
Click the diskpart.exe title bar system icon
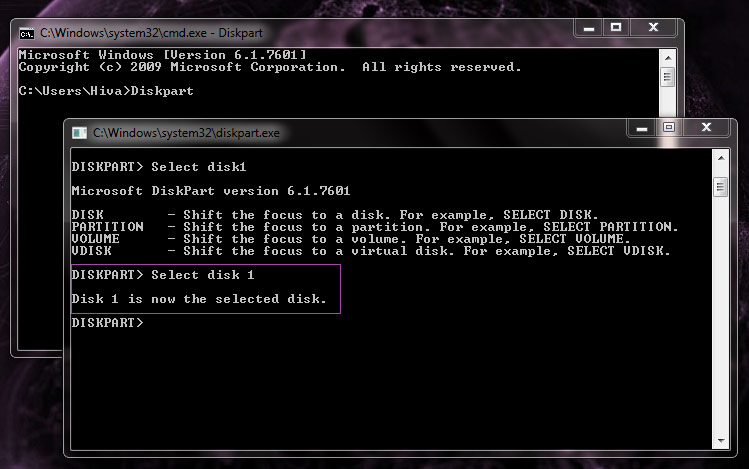click(80, 132)
